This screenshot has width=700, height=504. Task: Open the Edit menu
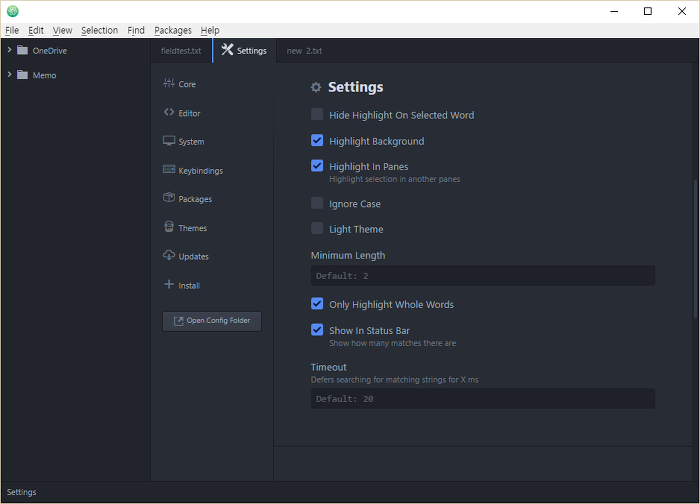click(36, 30)
